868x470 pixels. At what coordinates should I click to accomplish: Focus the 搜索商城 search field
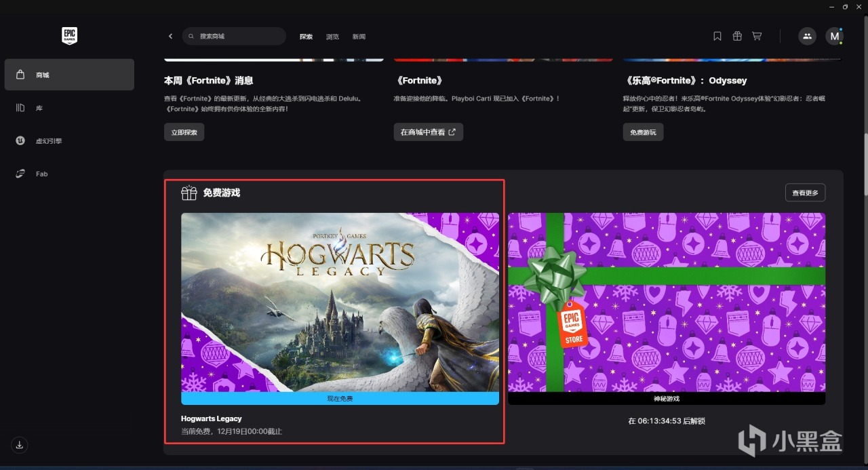(x=234, y=36)
